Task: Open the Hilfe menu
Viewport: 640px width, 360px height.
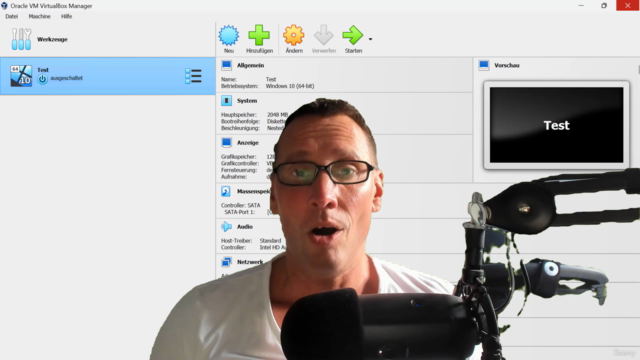Action: tap(67, 16)
